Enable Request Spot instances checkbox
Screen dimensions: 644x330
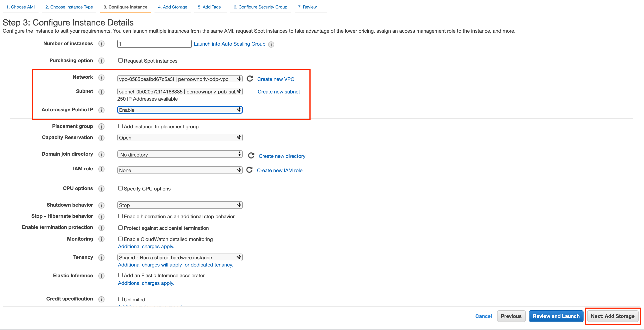[120, 60]
